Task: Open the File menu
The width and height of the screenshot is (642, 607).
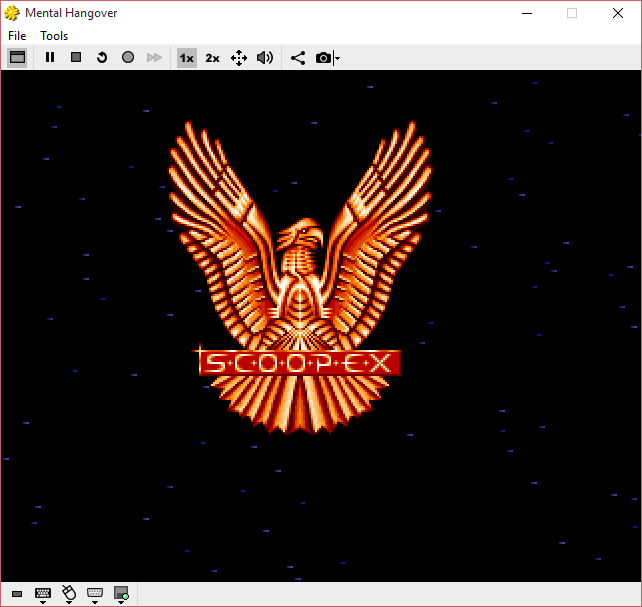Action: coord(17,36)
